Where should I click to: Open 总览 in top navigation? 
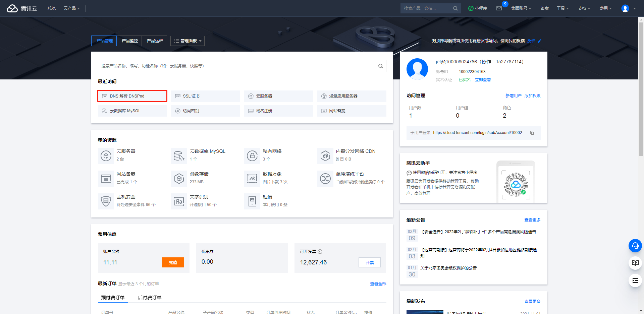52,8
